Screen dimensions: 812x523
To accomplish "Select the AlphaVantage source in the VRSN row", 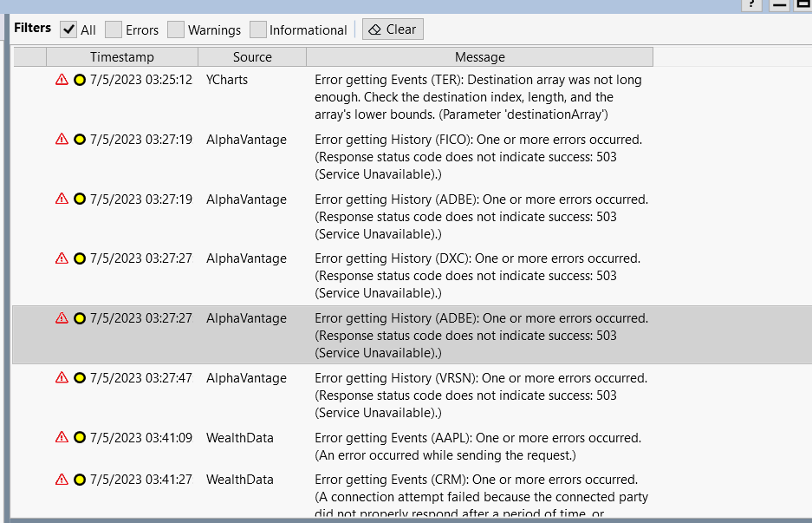I will (x=246, y=378).
